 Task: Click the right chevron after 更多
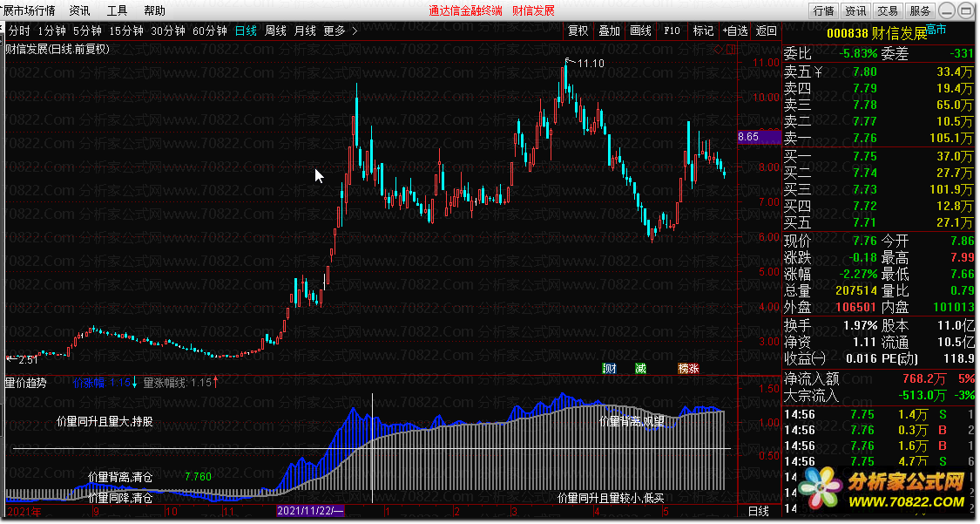click(355, 31)
